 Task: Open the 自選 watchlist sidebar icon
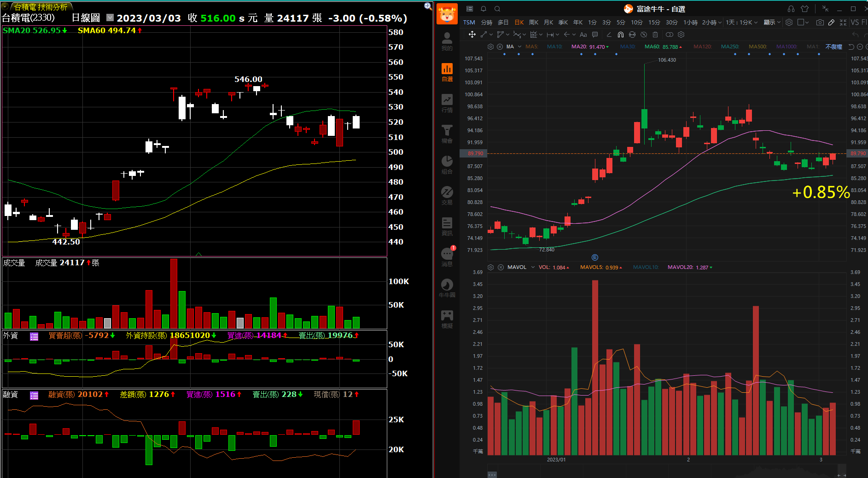pos(447,72)
